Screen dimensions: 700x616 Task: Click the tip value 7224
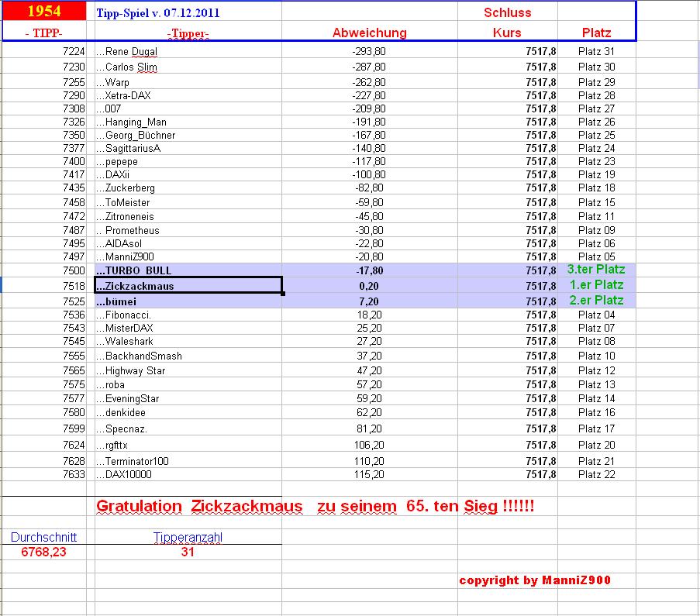point(74,51)
